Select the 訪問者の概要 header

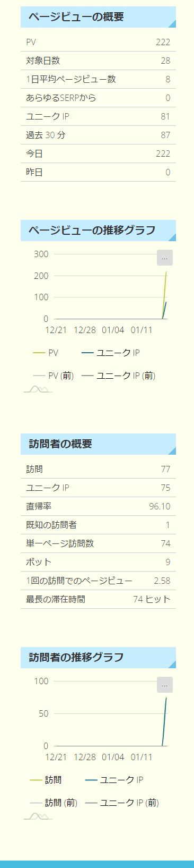click(98, 444)
